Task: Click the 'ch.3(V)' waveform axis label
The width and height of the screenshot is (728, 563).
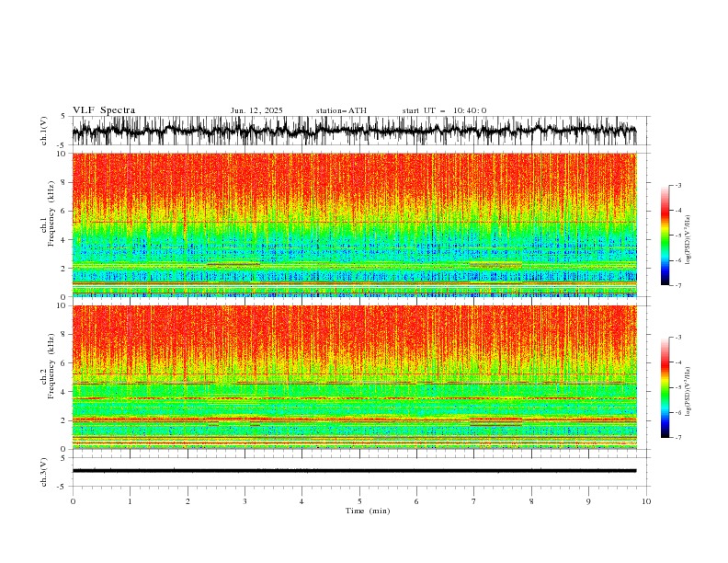Action: [44, 472]
